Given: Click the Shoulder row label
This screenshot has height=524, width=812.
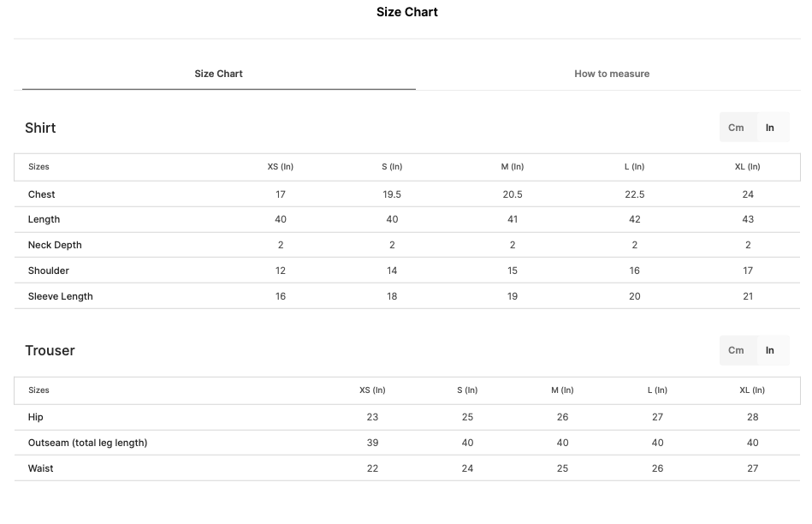Looking at the screenshot, I should pos(48,271).
